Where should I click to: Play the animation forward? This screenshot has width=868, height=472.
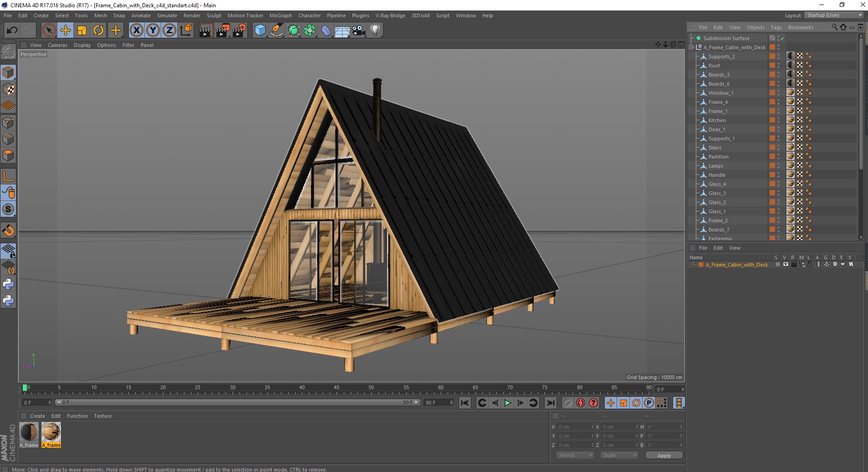(x=507, y=403)
